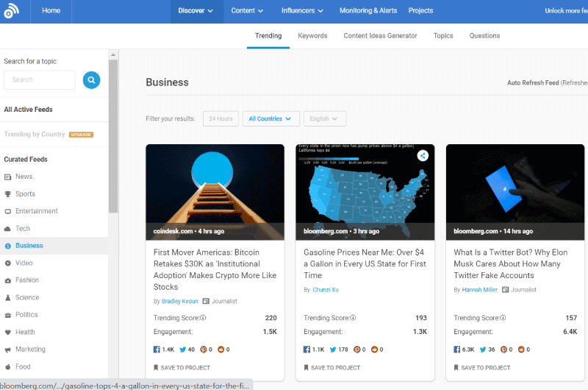
Task: Select All Active Feeds in the sidebar
Action: click(x=28, y=110)
